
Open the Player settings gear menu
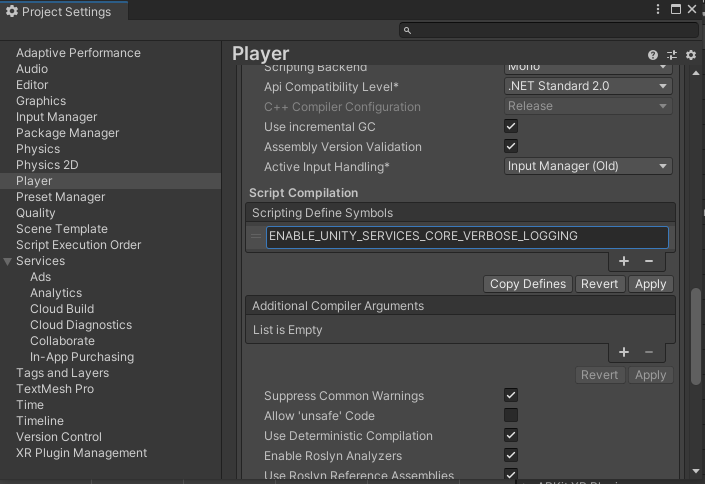(x=690, y=56)
